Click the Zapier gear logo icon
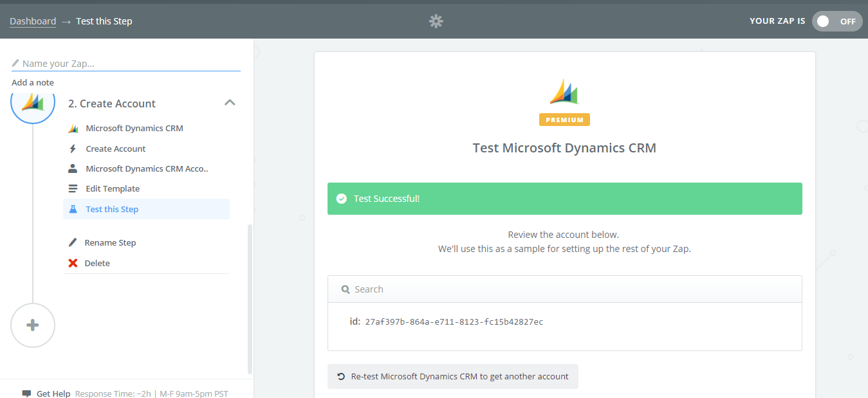Image resolution: width=868 pixels, height=398 pixels. pyautogui.click(x=436, y=21)
